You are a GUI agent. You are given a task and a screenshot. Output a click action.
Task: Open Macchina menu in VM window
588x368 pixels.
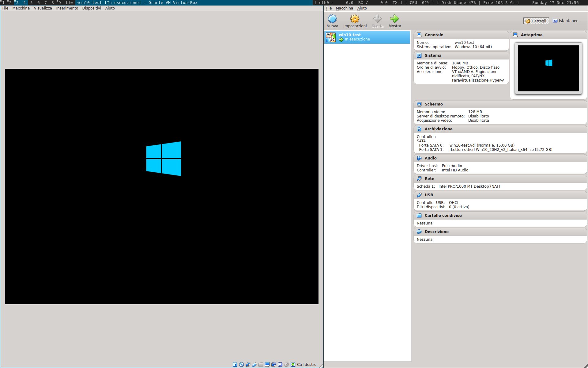pos(21,8)
